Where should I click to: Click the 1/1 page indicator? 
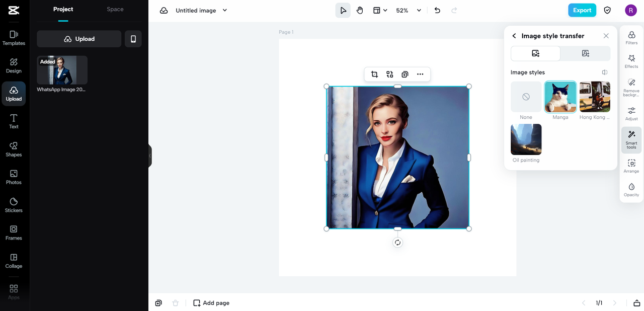click(599, 303)
